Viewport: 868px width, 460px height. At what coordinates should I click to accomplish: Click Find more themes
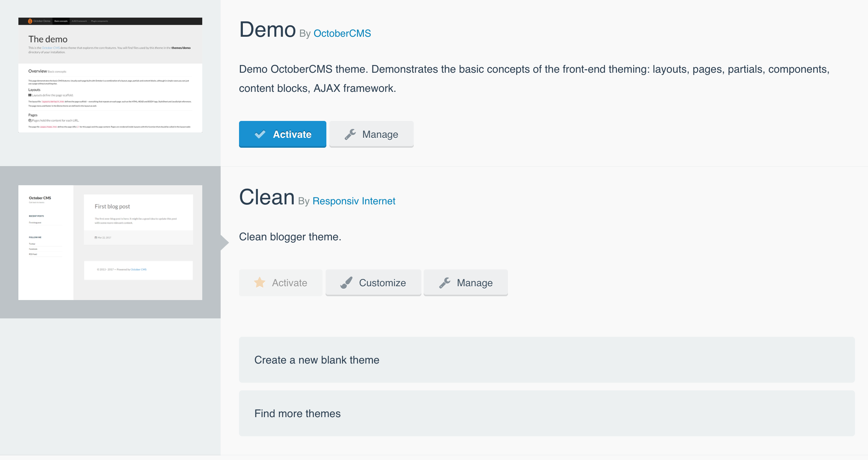tap(547, 413)
